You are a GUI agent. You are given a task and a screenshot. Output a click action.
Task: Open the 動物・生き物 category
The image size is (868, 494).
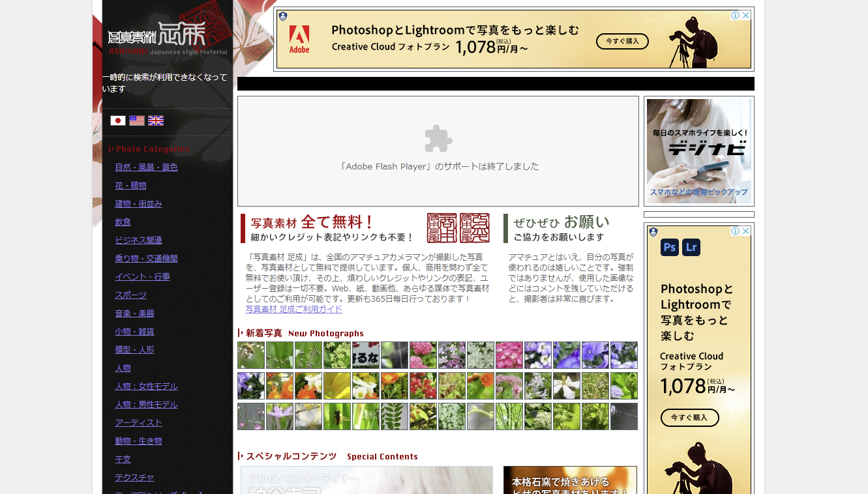138,441
